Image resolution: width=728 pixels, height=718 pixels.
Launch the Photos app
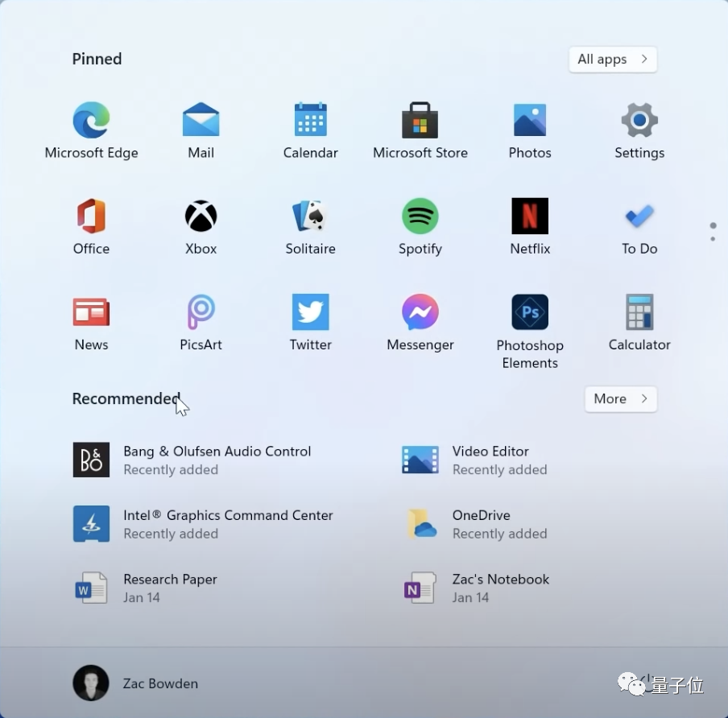(x=530, y=130)
